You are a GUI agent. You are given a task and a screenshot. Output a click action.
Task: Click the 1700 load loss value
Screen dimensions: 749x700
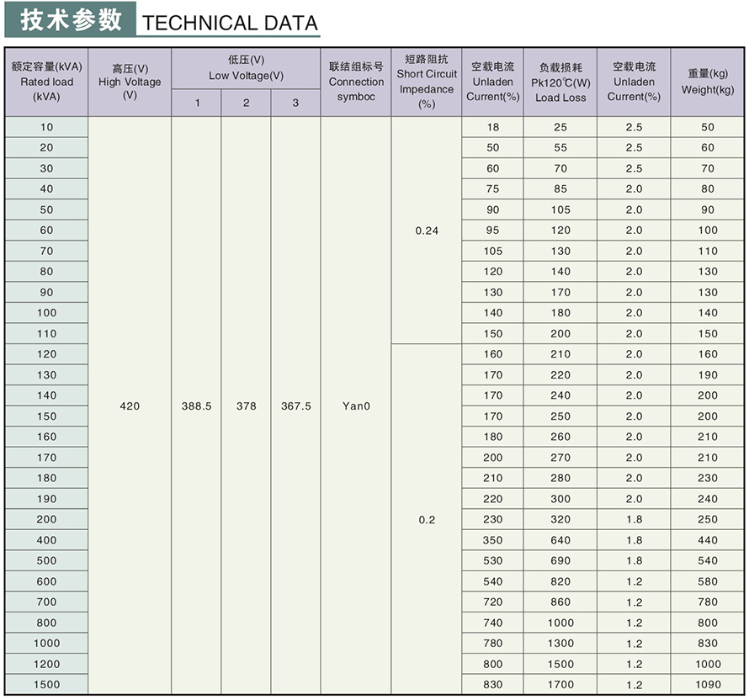pyautogui.click(x=560, y=685)
